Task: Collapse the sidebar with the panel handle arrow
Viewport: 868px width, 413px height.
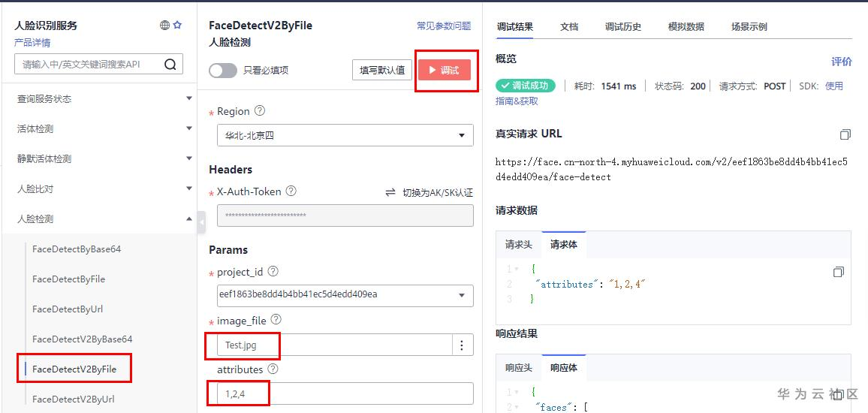Action: (201, 222)
